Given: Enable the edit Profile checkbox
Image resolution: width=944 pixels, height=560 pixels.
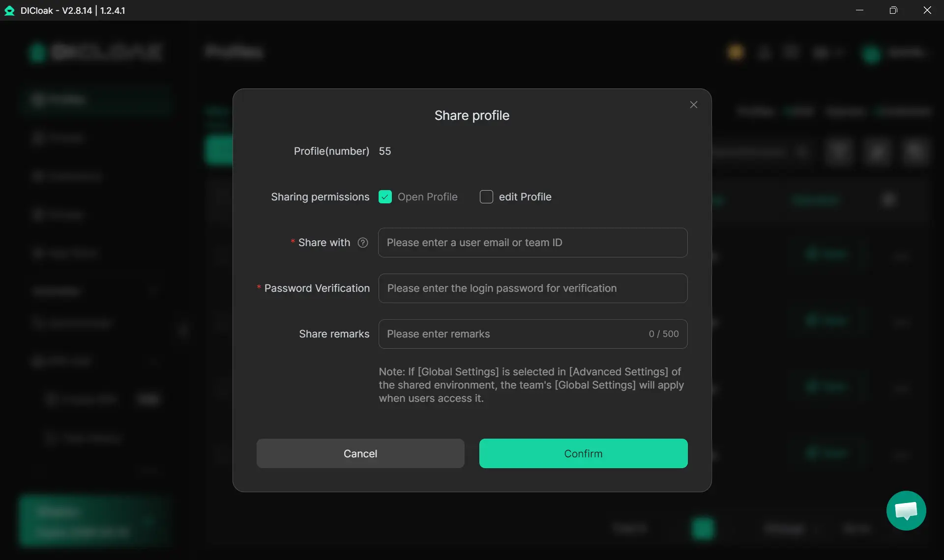Looking at the screenshot, I should coord(486,197).
